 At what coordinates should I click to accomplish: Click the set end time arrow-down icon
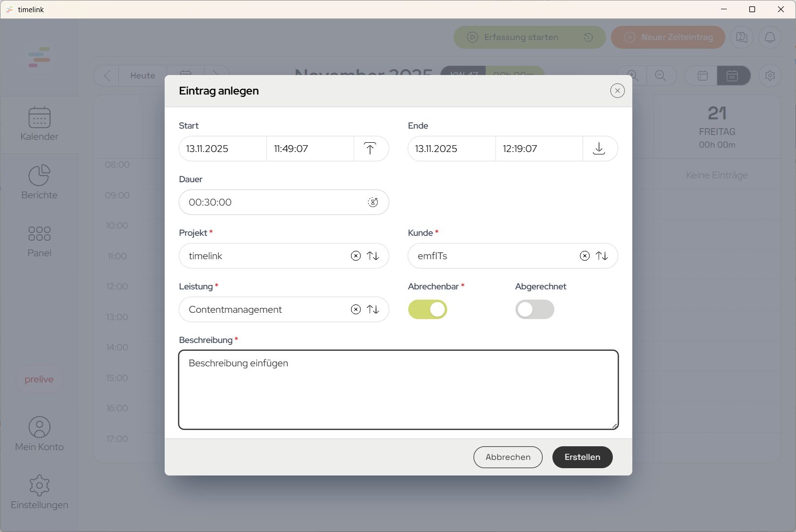point(599,149)
